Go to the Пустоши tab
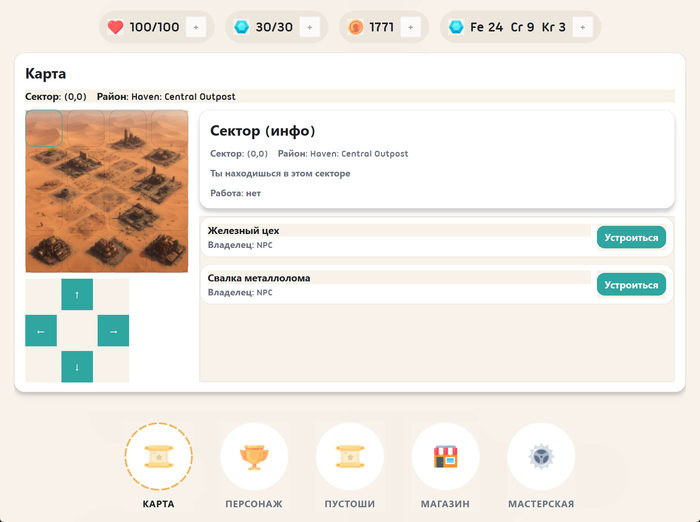The height and width of the screenshot is (522, 700). [350, 457]
